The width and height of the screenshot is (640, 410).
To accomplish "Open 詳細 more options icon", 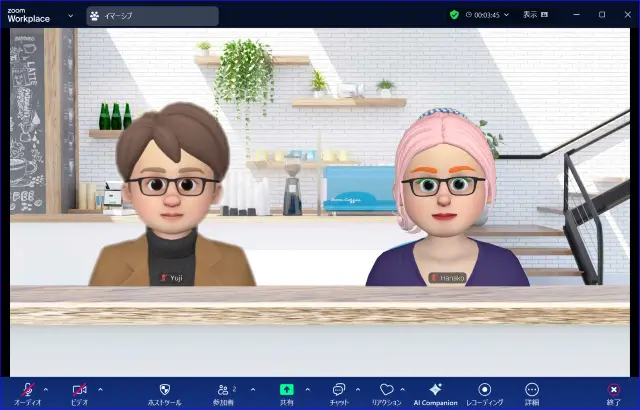I will click(532, 390).
